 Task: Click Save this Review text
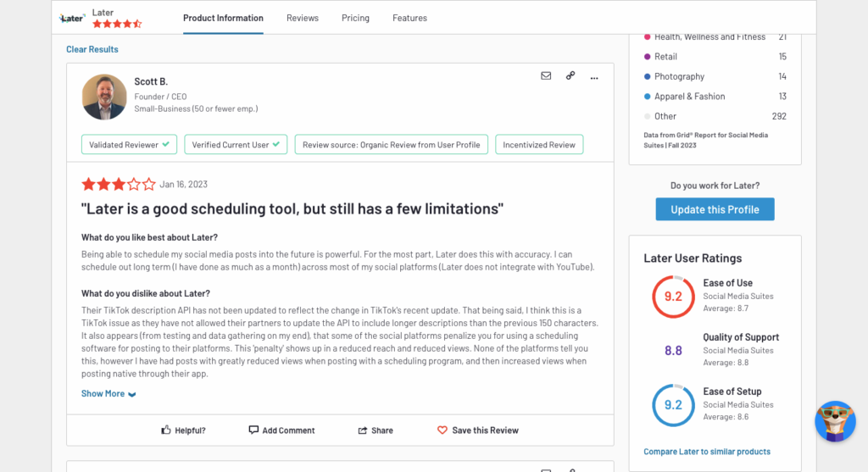(x=486, y=430)
